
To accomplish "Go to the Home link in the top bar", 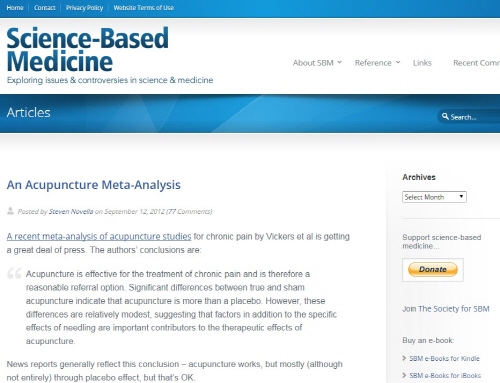I will point(15,8).
